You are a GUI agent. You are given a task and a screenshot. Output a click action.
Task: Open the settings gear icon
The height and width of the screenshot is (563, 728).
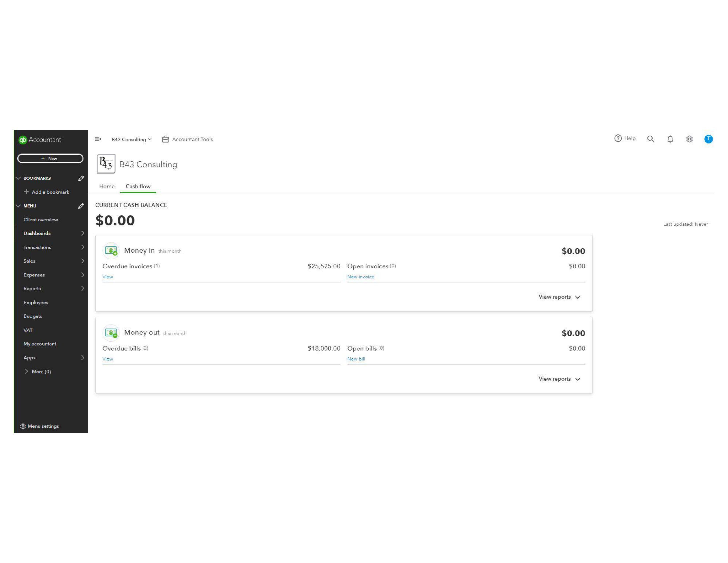tap(689, 139)
